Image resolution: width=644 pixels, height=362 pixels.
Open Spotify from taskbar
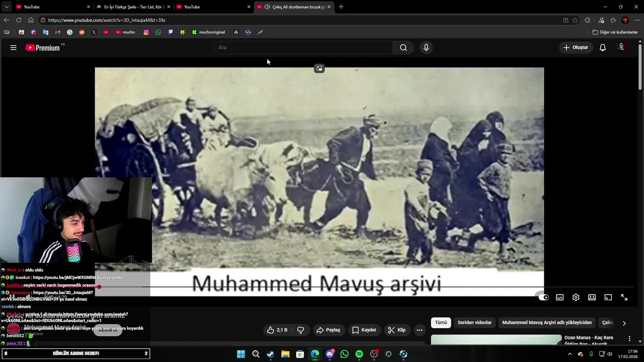359,354
